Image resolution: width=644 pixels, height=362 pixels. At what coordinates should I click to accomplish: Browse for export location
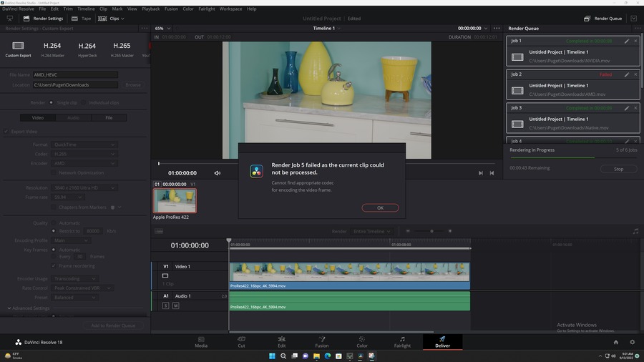click(132, 85)
